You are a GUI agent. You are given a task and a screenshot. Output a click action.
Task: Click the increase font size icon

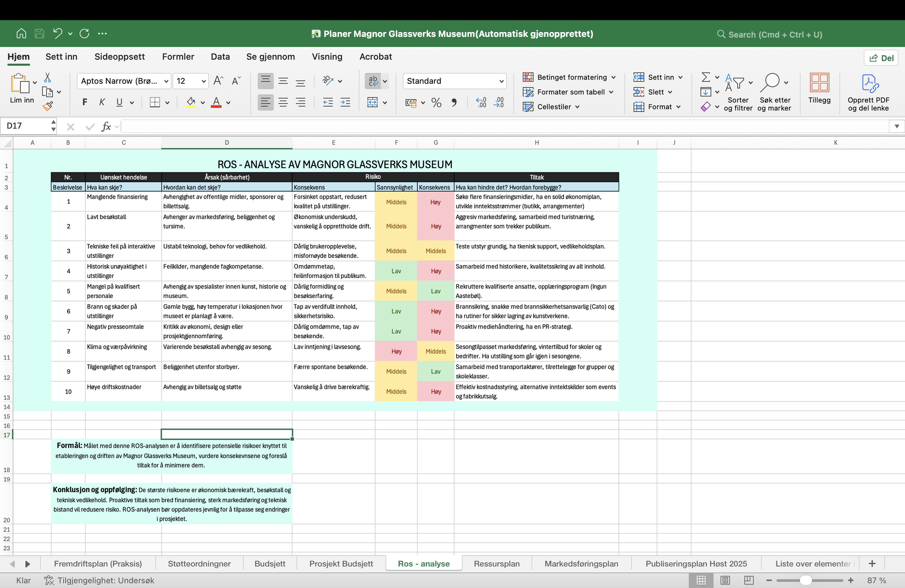[218, 81]
